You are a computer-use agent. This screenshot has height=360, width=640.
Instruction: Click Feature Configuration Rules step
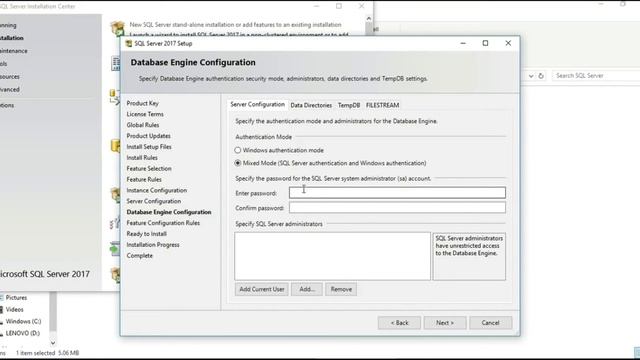coord(163,223)
